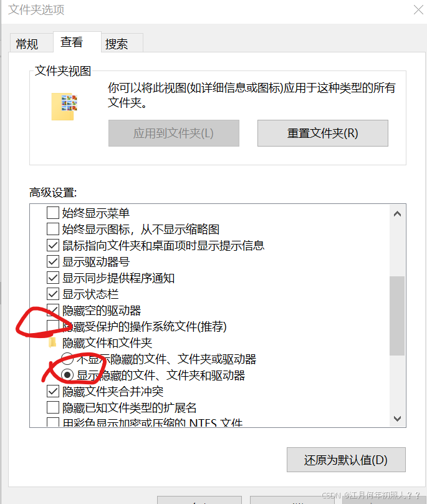Click the scroll down arrow in 高级设置

point(398,419)
